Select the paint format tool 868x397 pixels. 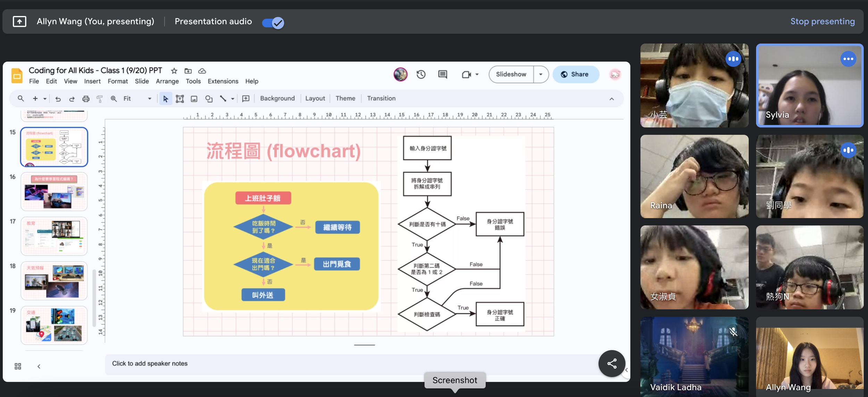(x=100, y=99)
